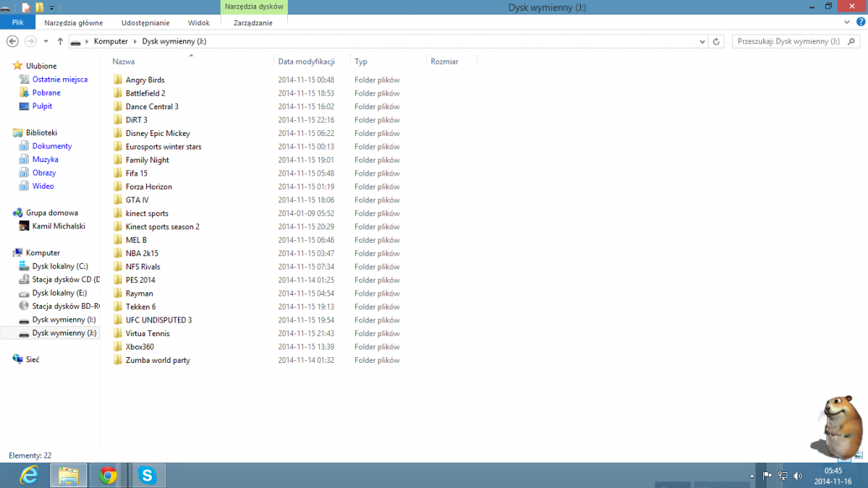Select the UFC UNDISPUTED 3 folder name
868x488 pixels.
159,320
